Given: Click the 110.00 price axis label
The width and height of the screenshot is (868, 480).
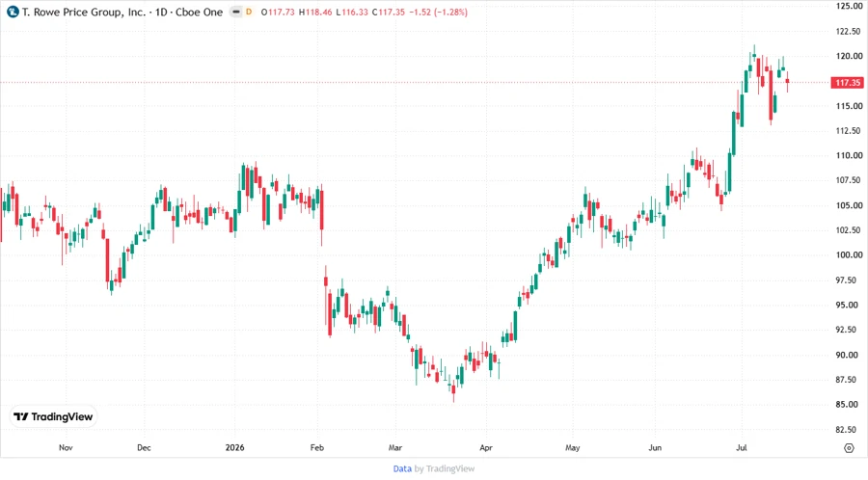Looking at the screenshot, I should click(849, 155).
